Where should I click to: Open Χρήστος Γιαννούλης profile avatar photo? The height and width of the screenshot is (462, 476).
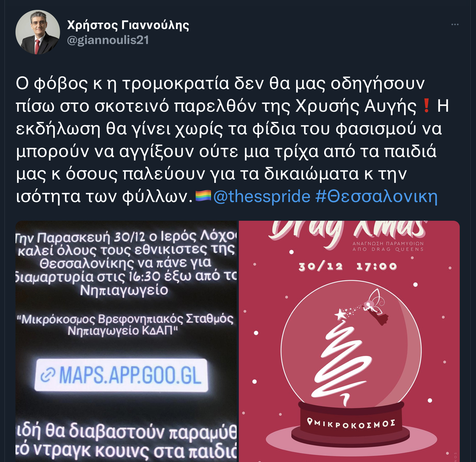38,32
